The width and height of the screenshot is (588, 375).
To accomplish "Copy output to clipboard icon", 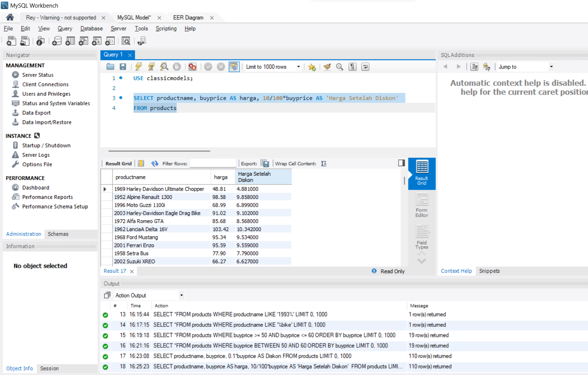I will (x=107, y=295).
